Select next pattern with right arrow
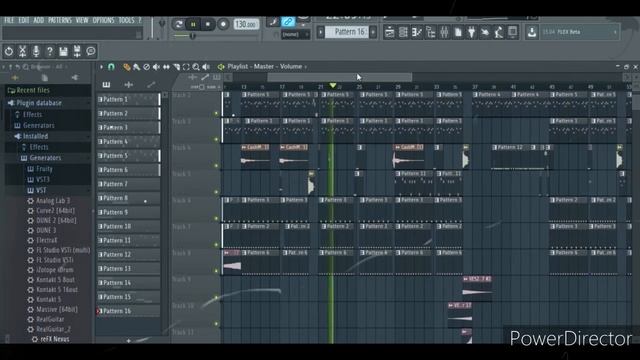 pos(373,32)
